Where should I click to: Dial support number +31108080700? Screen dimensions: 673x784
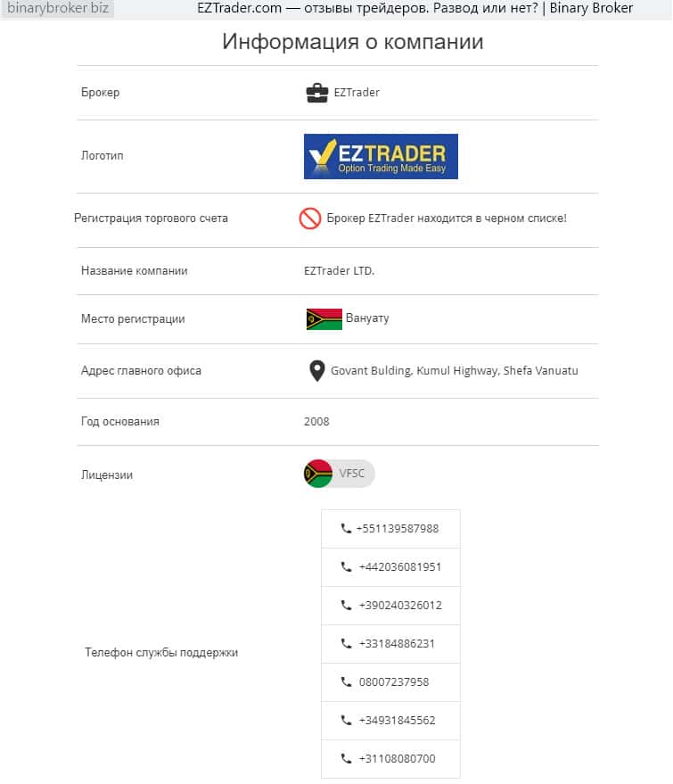[397, 759]
